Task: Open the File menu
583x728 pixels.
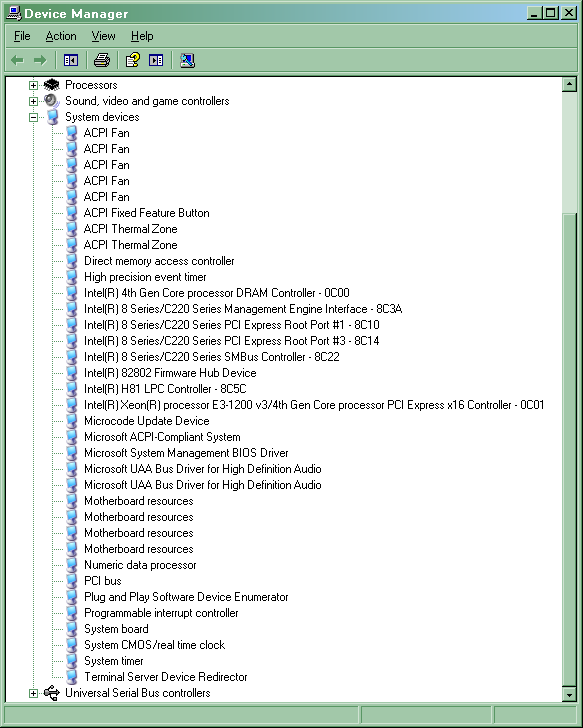Action: pos(22,36)
